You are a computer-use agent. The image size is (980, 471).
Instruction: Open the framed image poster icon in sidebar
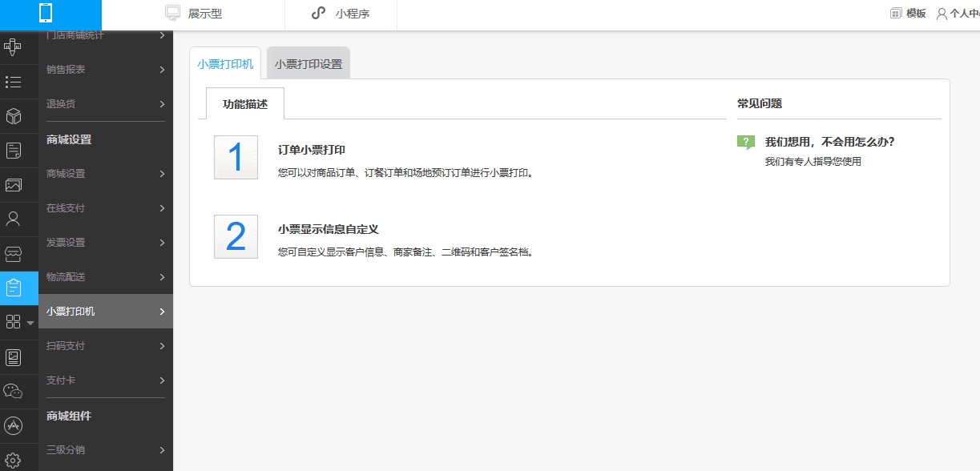[x=13, y=357]
